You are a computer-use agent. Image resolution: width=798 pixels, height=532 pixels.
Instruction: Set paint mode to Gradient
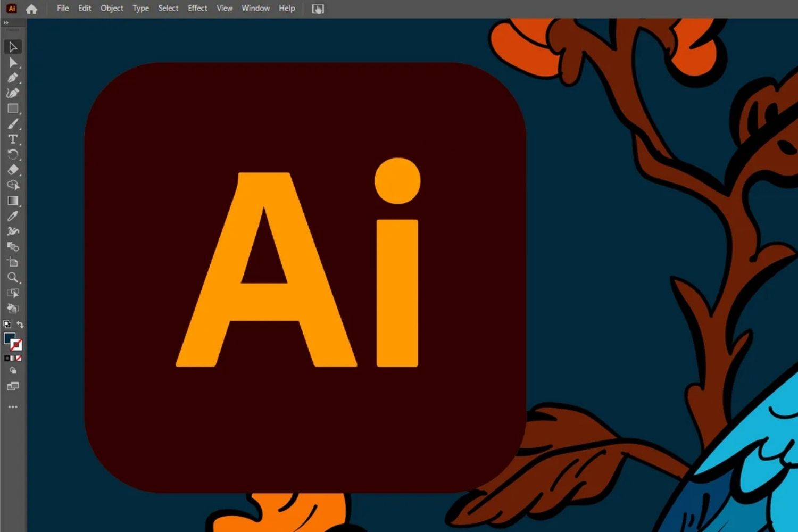pos(13,359)
